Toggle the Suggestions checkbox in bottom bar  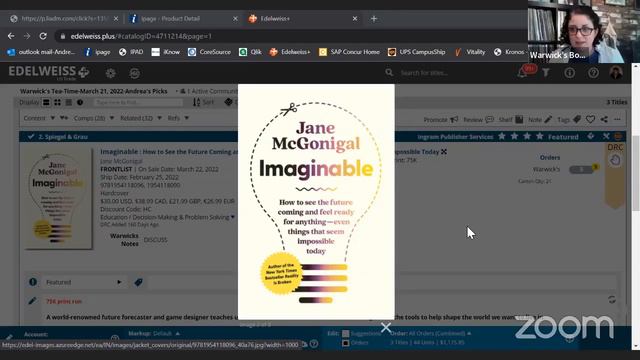(345, 333)
